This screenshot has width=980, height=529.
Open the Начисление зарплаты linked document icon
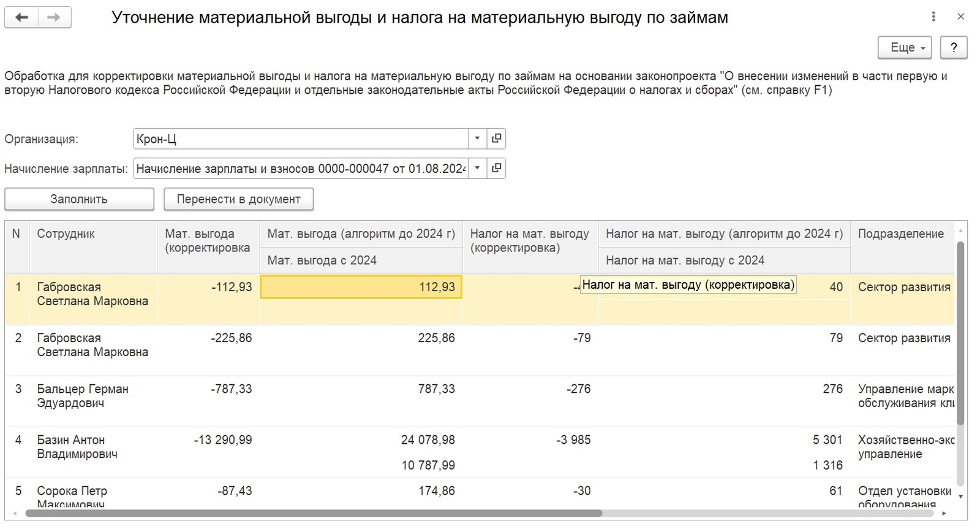point(497,168)
